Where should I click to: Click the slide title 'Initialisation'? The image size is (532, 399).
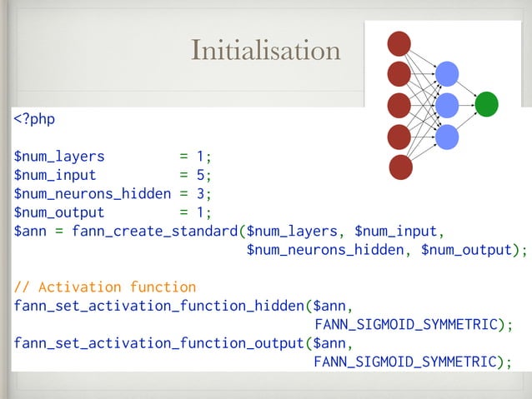point(266,50)
